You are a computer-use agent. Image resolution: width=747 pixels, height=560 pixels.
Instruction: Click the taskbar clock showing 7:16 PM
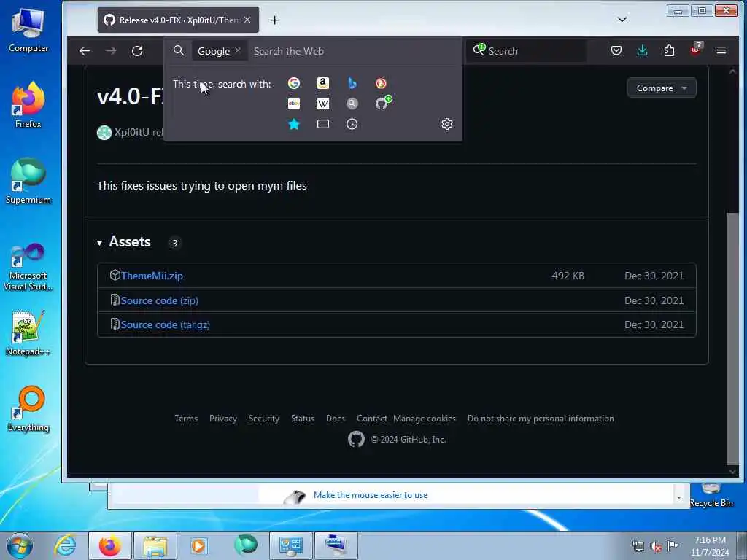point(710,546)
